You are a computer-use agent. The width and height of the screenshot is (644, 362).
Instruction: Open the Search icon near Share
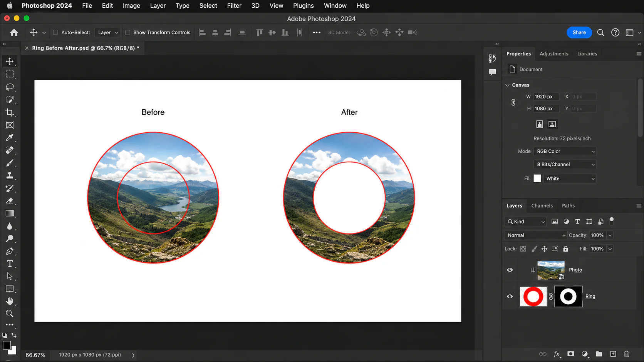click(x=600, y=33)
